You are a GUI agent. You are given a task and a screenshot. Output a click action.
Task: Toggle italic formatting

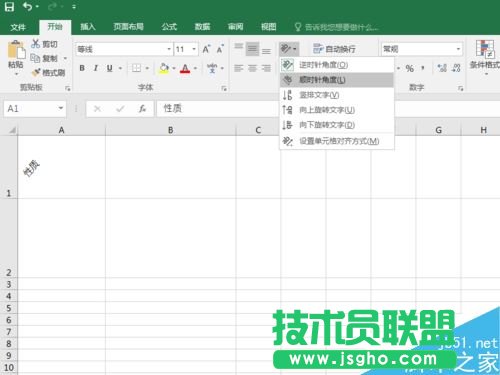click(96, 68)
